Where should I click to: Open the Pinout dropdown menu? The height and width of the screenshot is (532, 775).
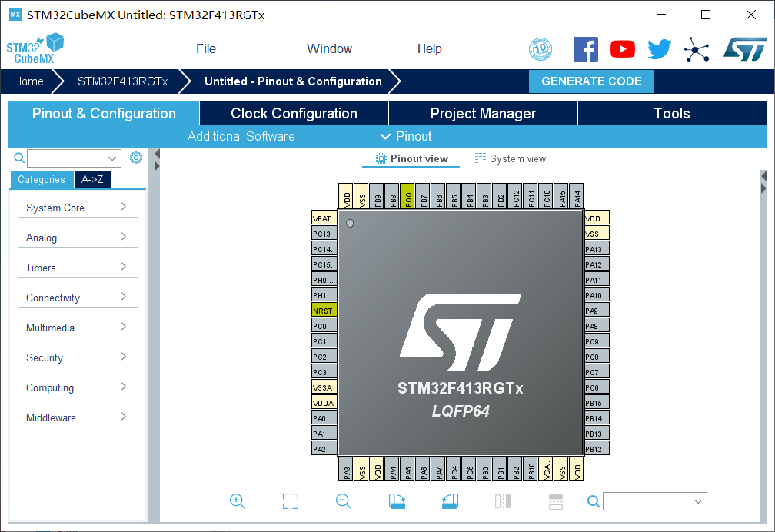[x=406, y=137]
